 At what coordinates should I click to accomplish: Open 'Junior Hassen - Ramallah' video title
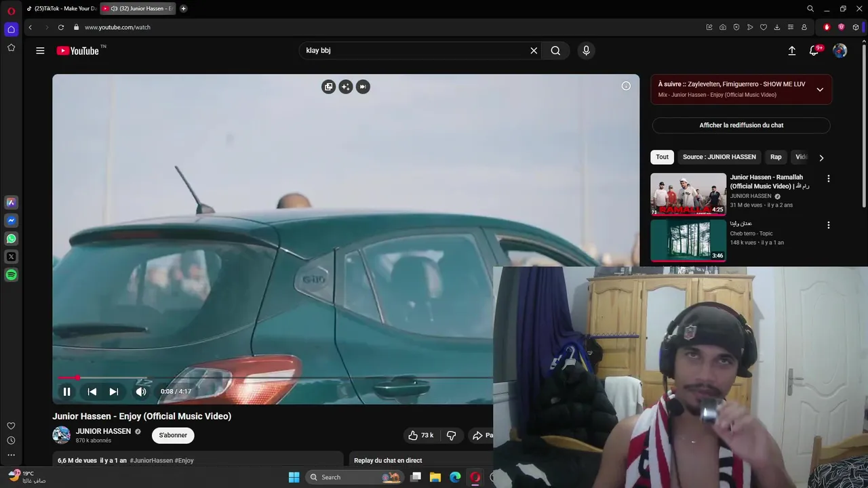pyautogui.click(x=769, y=182)
